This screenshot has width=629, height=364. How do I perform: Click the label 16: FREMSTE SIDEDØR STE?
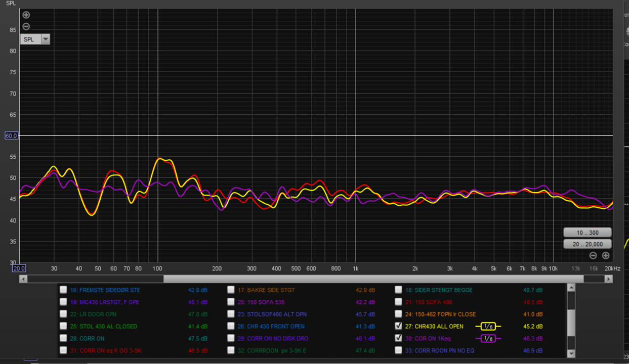(105, 290)
